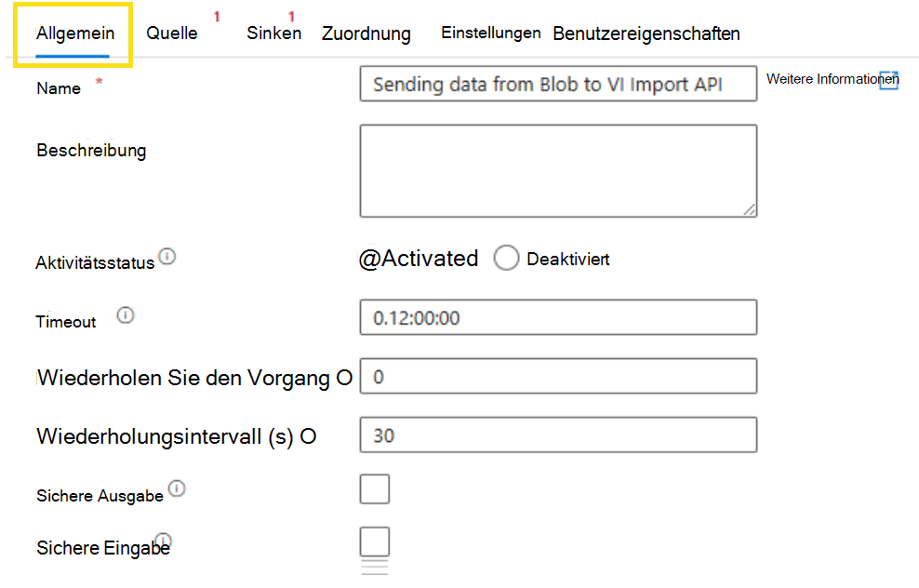Select the Deaktiviert radio button

click(506, 259)
